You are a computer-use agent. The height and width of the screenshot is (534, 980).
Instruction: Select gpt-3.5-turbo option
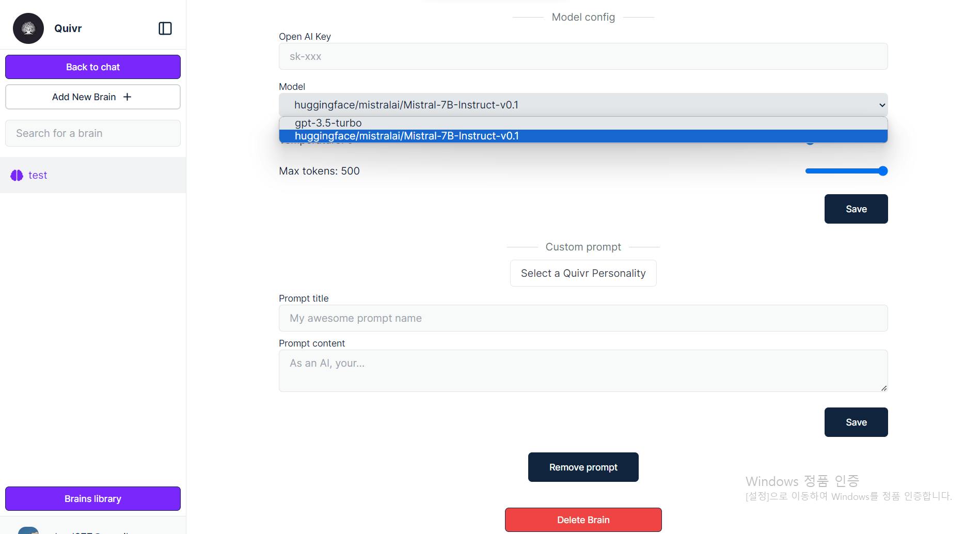pos(583,123)
